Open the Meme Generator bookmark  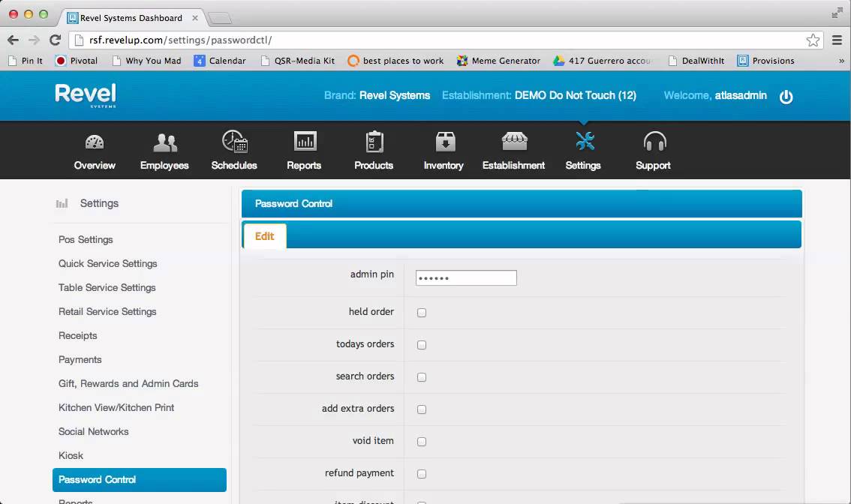point(499,61)
